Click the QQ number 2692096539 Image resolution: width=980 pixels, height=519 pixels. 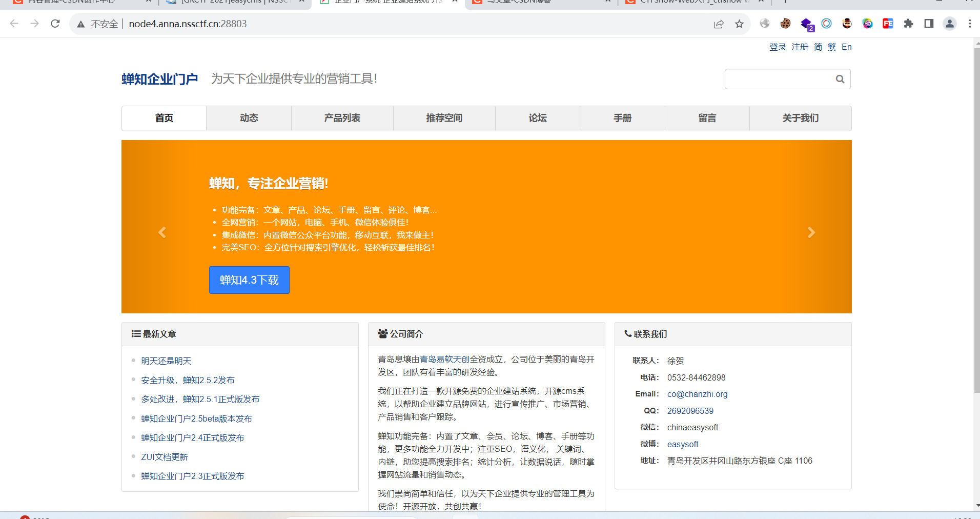[x=690, y=411]
